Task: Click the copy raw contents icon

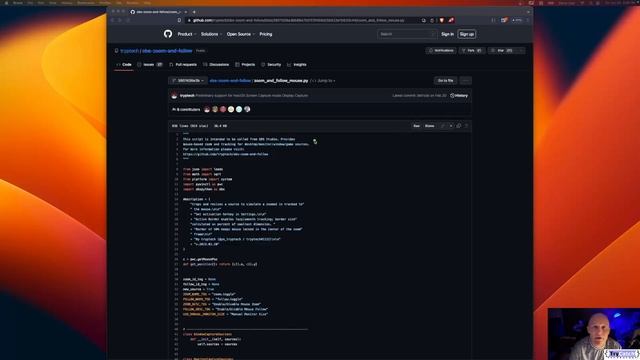Action: tap(459, 126)
